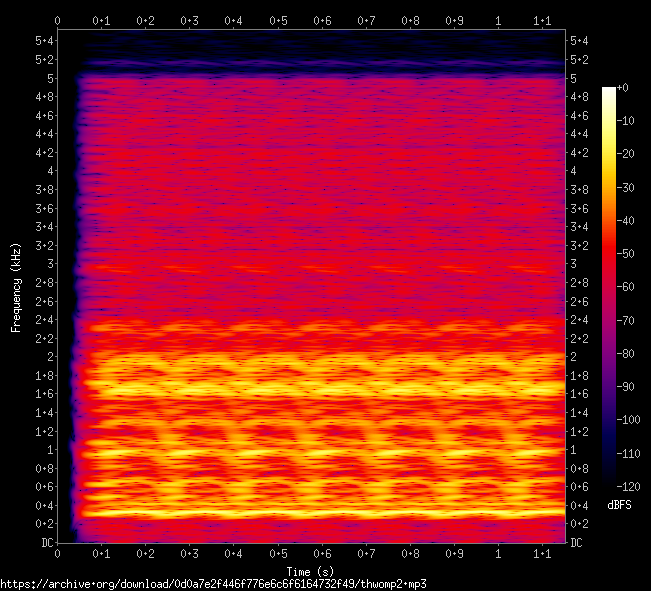Click the DC label on right frequency axis
The width and height of the screenshot is (651, 591).
click(576, 543)
